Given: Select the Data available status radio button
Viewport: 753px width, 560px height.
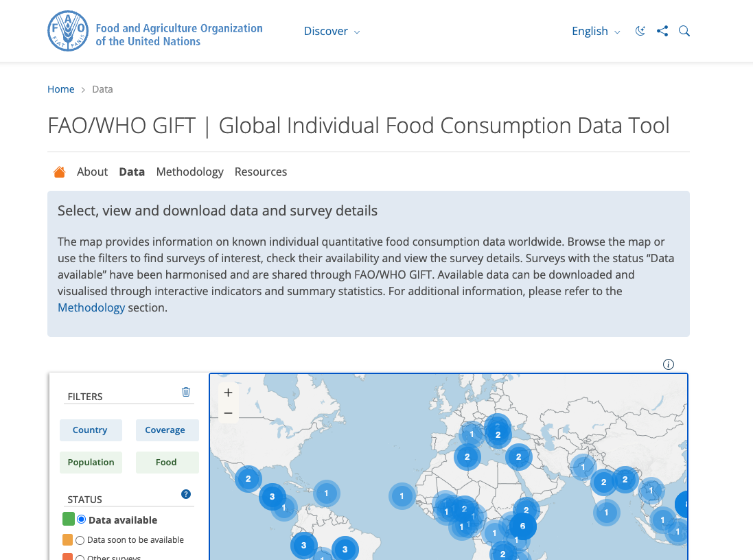Looking at the screenshot, I should (x=81, y=520).
